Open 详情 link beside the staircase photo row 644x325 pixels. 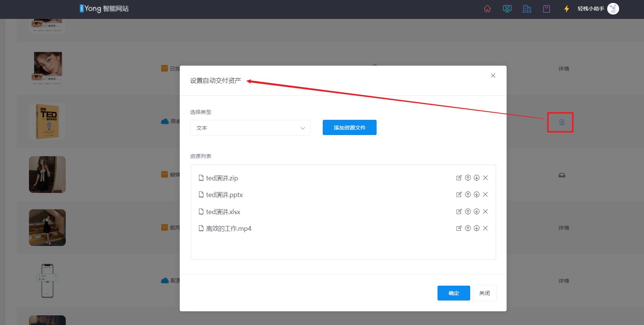(563, 228)
